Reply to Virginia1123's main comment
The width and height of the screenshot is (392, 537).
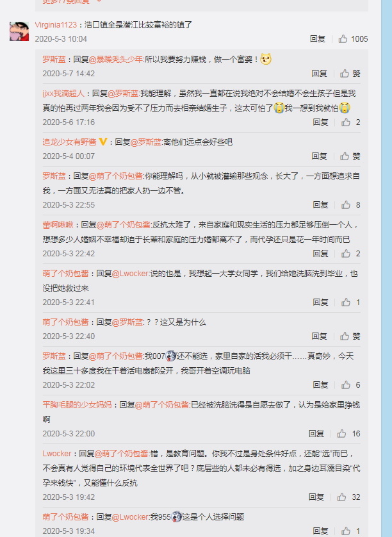coord(317,39)
